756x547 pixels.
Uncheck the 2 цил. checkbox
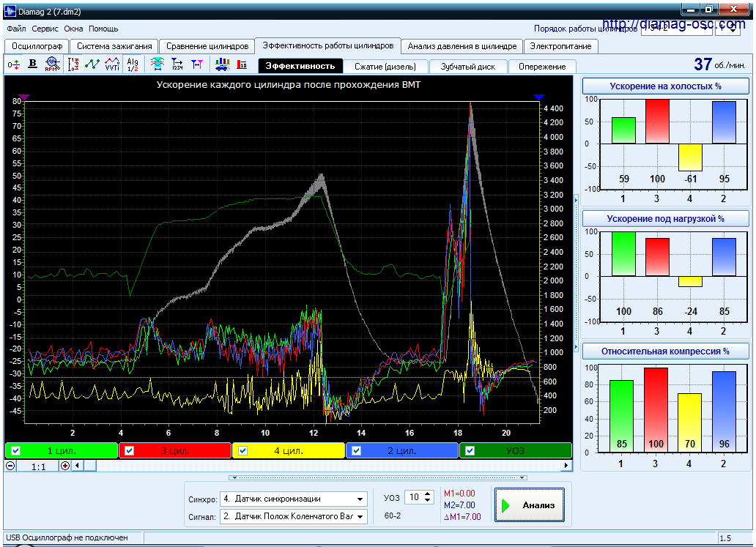click(x=356, y=450)
